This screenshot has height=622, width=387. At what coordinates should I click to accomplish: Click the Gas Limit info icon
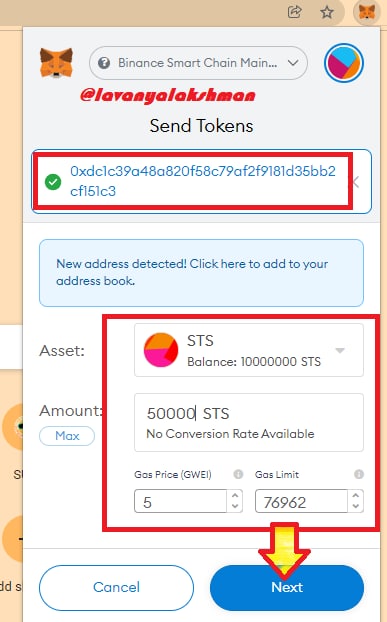(359, 474)
